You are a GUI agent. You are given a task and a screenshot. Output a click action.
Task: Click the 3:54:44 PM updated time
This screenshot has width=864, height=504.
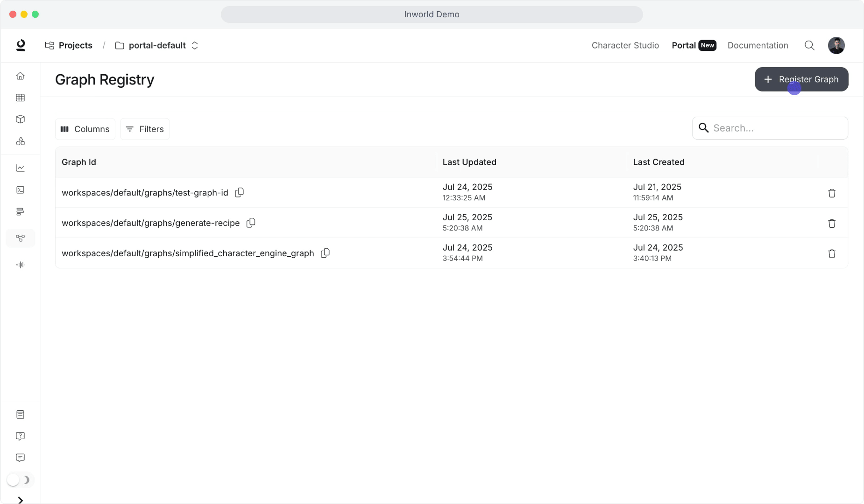[x=462, y=259]
